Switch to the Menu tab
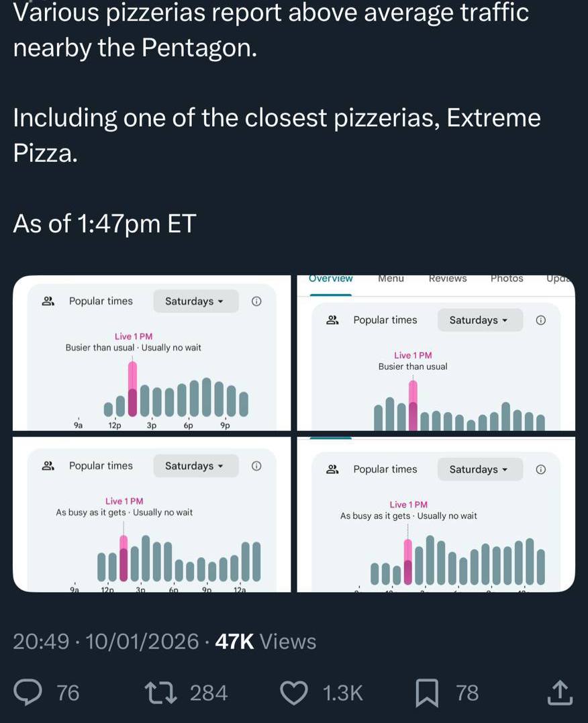Viewport: 588px width, 723px height. point(391,279)
